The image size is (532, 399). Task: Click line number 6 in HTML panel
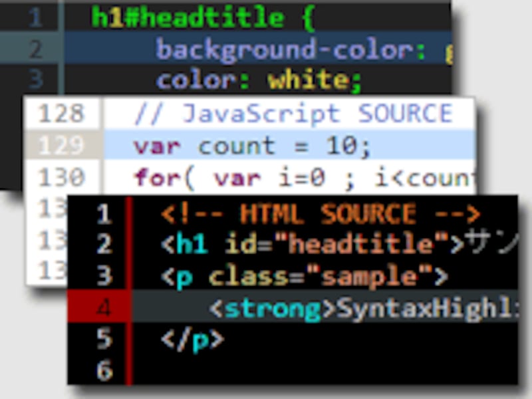(x=104, y=370)
